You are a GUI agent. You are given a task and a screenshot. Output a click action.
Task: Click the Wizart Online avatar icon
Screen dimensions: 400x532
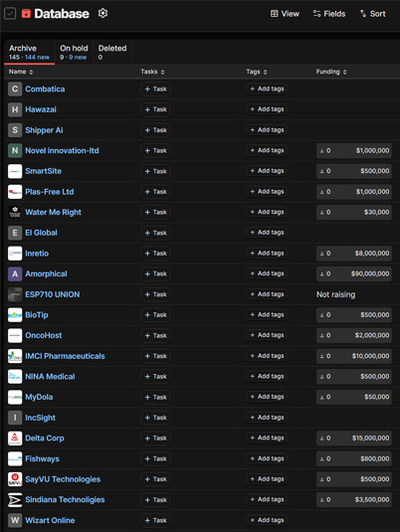pos(15,520)
